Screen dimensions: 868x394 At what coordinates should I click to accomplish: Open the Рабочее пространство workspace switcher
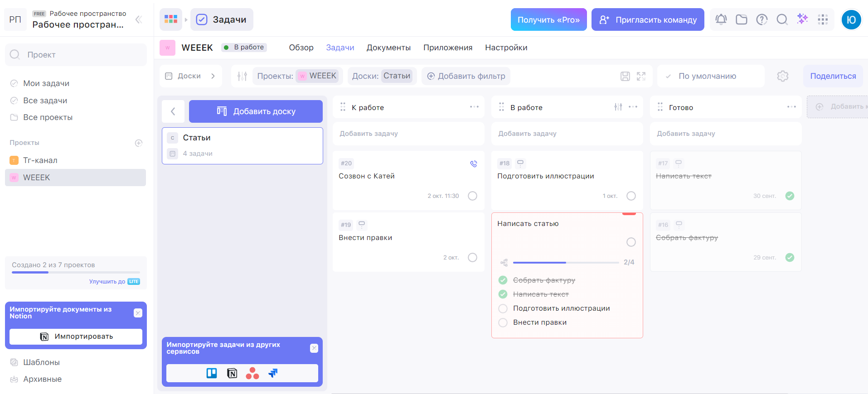pos(78,19)
